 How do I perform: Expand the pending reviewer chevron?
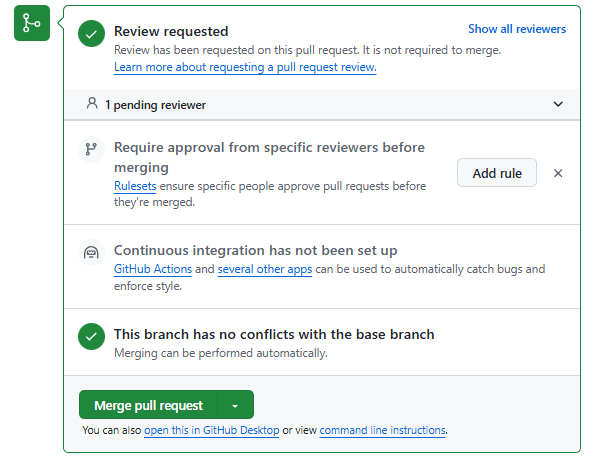click(x=558, y=104)
